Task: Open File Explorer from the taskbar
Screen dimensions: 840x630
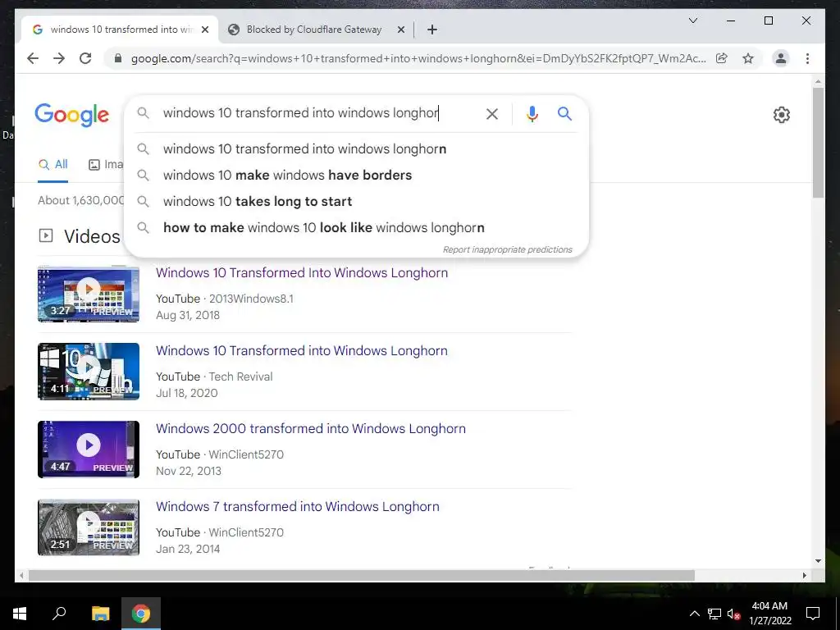Action: click(100, 614)
